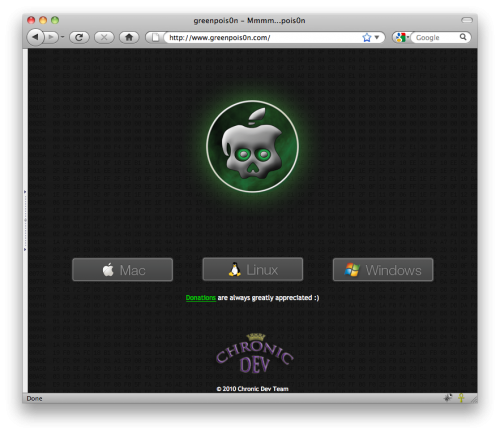Click into the Google search field

pyautogui.click(x=435, y=37)
